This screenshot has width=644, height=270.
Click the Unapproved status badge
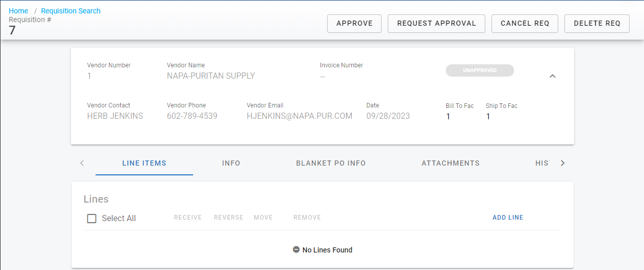point(480,70)
